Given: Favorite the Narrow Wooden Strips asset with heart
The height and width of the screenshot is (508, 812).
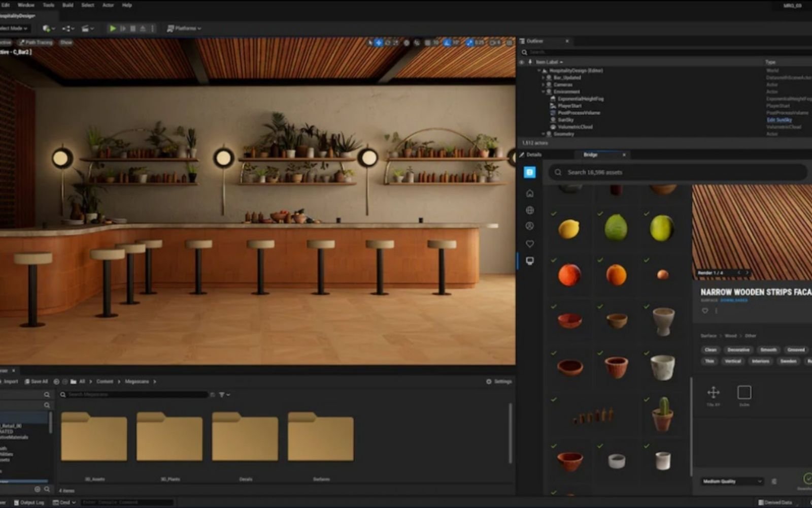Looking at the screenshot, I should pyautogui.click(x=705, y=311).
